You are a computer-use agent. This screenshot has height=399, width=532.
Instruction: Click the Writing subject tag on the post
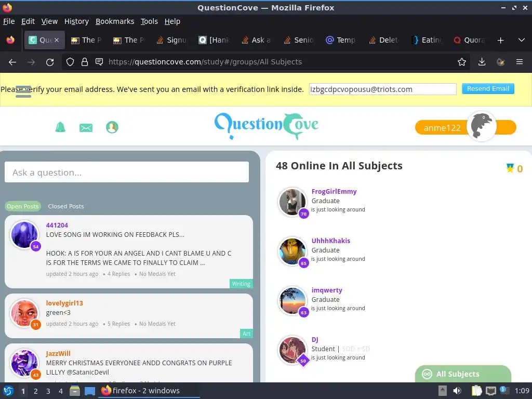point(241,284)
